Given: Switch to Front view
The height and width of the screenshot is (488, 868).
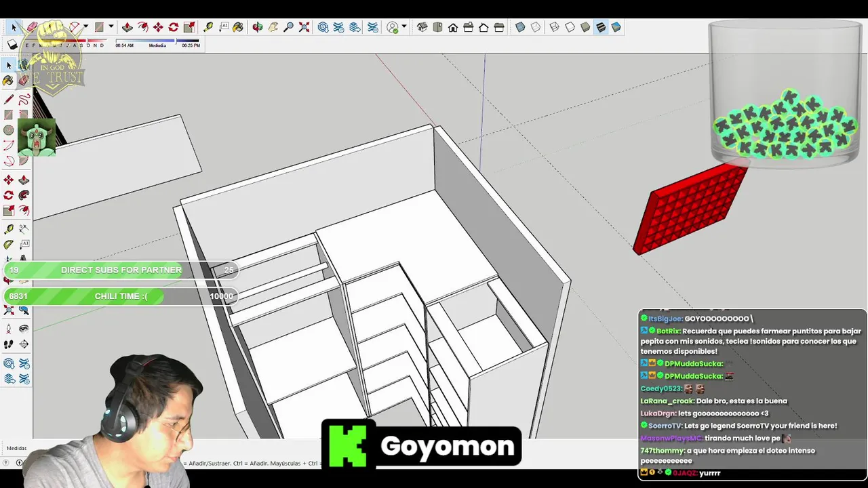Looking at the screenshot, I should click(x=453, y=27).
